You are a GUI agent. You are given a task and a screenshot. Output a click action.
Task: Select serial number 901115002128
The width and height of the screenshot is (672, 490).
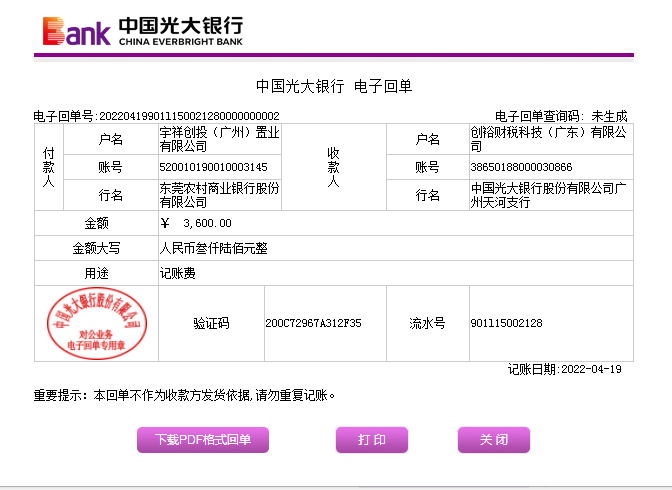tap(507, 323)
